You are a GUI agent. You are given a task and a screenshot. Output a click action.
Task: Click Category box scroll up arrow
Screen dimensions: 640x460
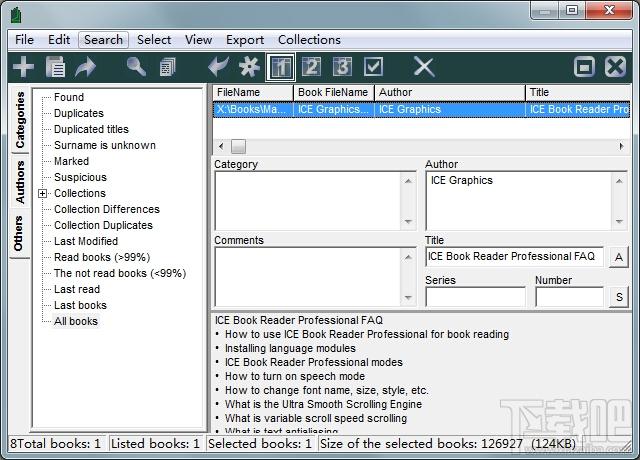(x=408, y=180)
